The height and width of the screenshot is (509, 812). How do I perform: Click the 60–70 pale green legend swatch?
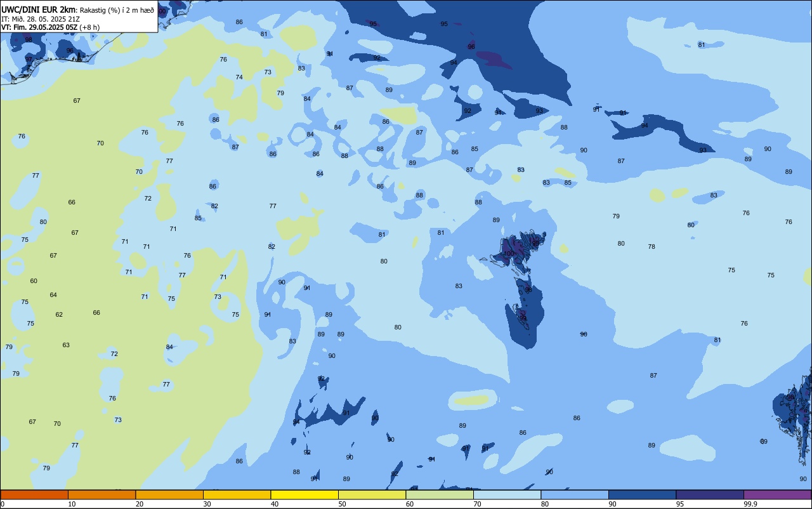pos(440,494)
